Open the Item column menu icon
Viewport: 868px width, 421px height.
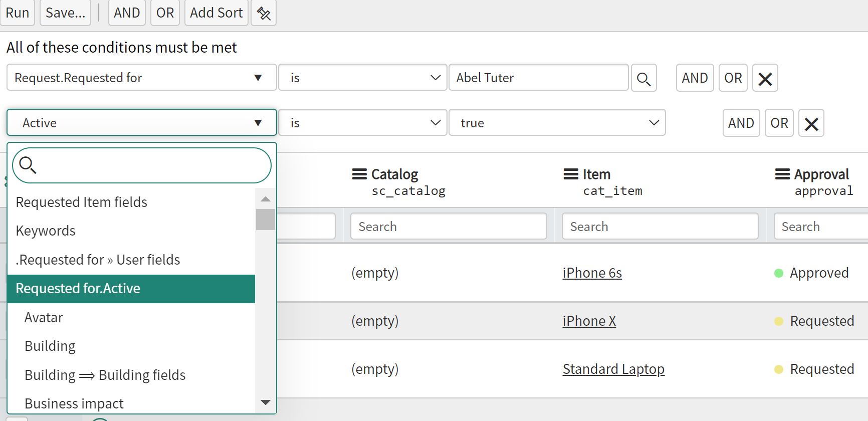click(x=571, y=174)
